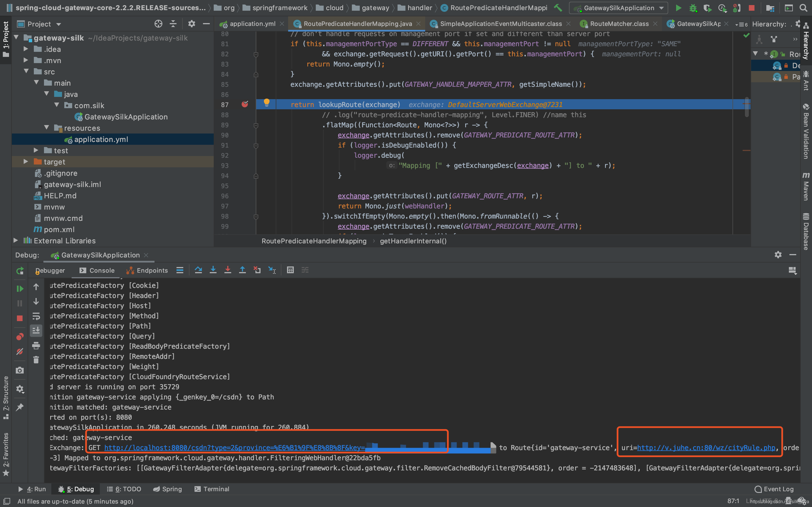Open the Terminal tool window
The width and height of the screenshot is (812, 507).
[x=212, y=489]
